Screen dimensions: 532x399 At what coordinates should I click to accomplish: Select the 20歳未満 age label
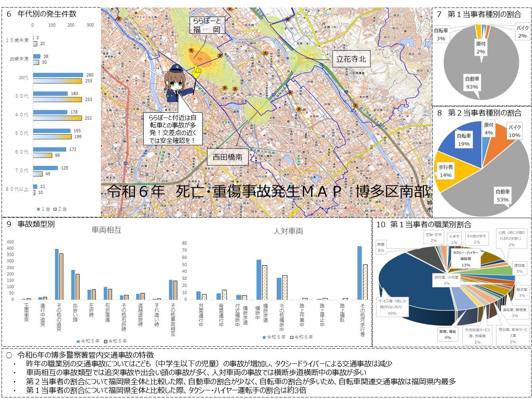pyautogui.click(x=19, y=59)
